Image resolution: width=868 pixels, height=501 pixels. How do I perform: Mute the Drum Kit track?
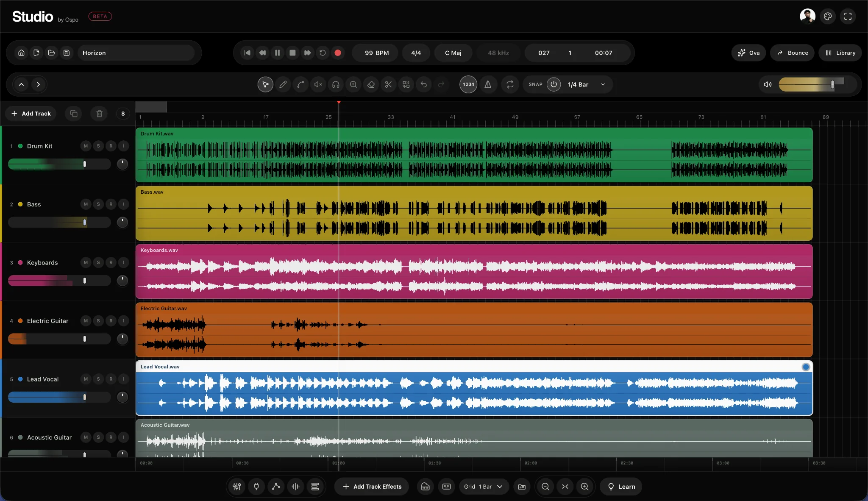86,146
